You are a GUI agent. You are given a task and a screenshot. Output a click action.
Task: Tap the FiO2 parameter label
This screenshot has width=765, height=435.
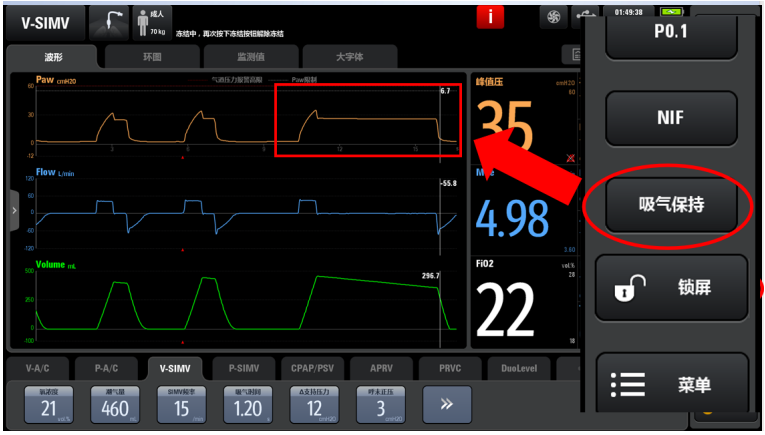484,264
